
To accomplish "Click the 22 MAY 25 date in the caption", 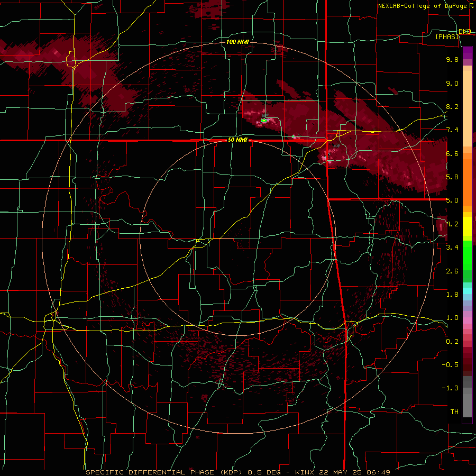I will point(342,472).
